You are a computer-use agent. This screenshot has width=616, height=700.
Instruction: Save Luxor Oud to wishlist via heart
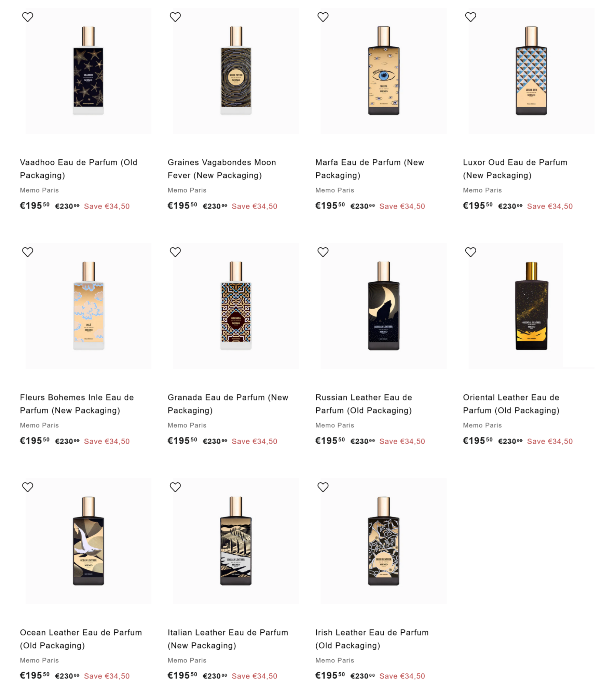click(470, 17)
